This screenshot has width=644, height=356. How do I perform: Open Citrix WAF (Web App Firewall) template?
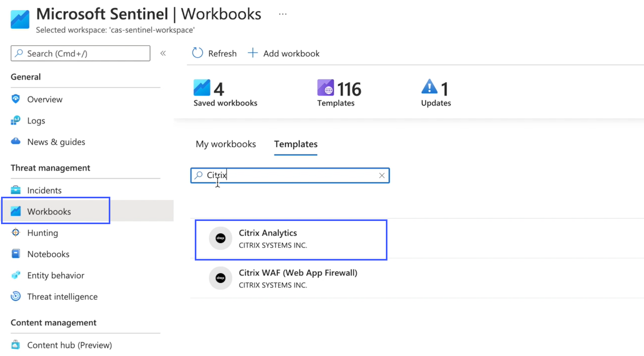298,278
